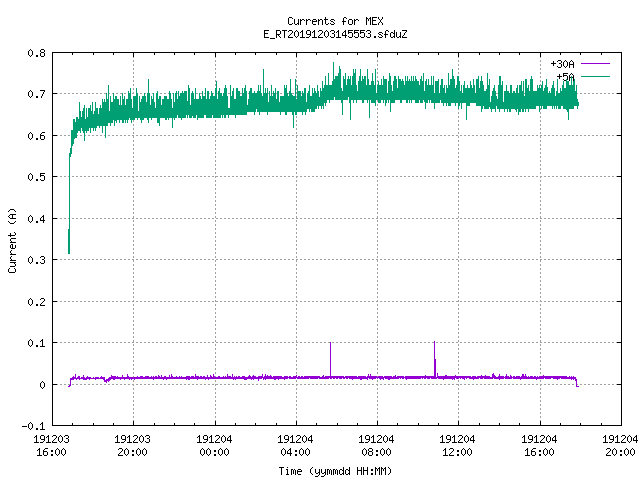Viewport: 640px width, 480px height.
Task: Click the +30A legend label
Action: pyautogui.click(x=562, y=64)
